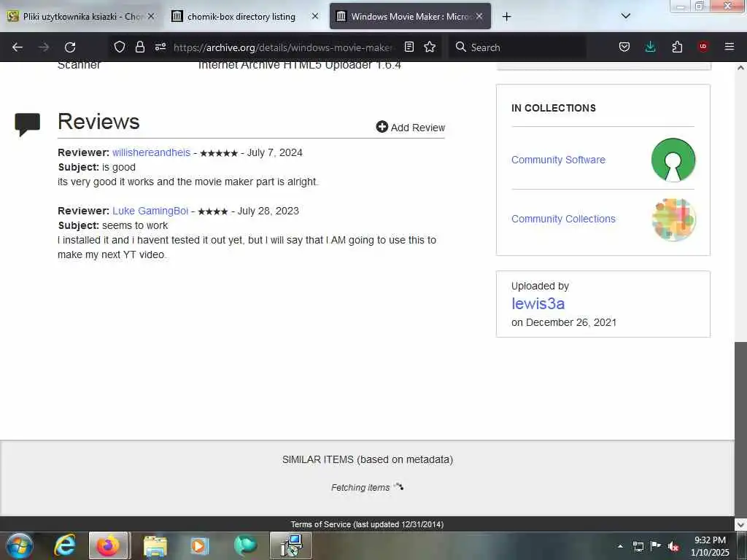Open the tracking protection shield icon

[120, 47]
